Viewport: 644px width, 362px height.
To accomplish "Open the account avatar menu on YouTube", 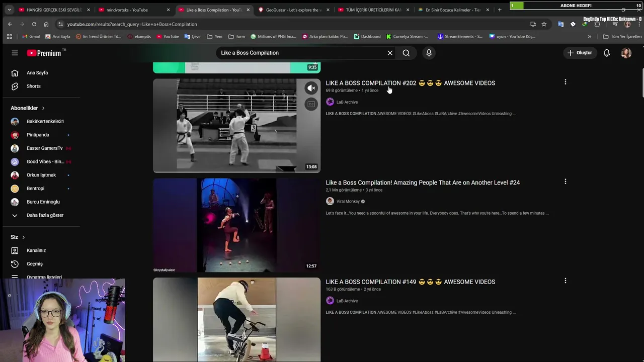I will (x=626, y=53).
